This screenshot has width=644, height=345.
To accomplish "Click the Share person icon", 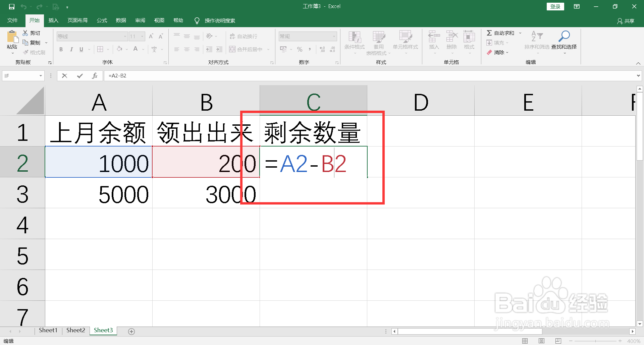I will [620, 21].
